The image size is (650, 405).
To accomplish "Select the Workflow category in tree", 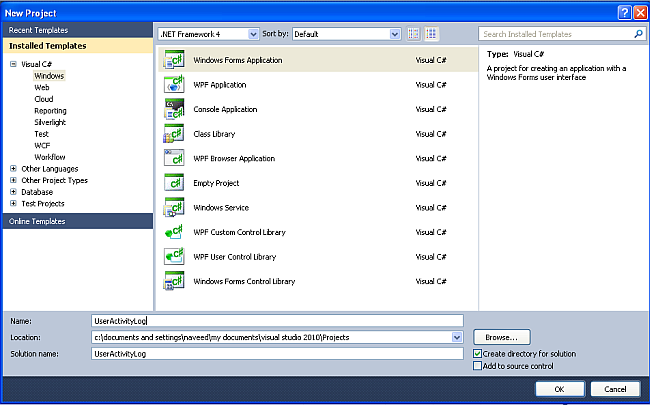I will (50, 157).
